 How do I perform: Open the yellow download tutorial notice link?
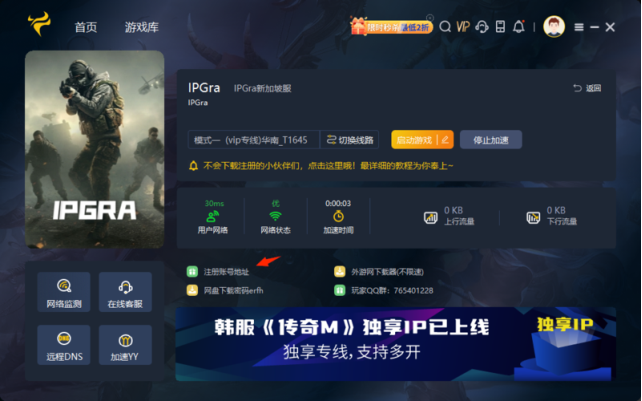[x=328, y=166]
